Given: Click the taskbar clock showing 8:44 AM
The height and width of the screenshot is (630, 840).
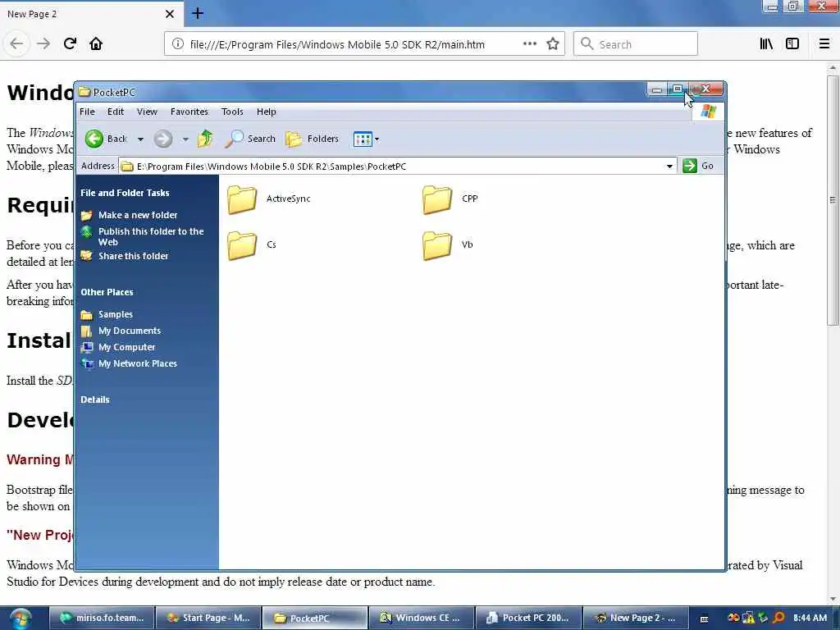Looking at the screenshot, I should point(810,618).
